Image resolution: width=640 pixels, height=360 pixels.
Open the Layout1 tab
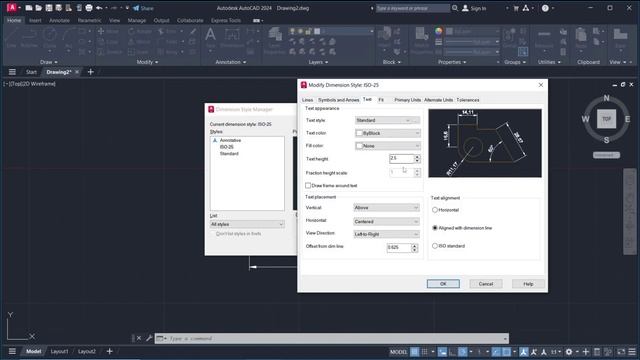(x=59, y=351)
